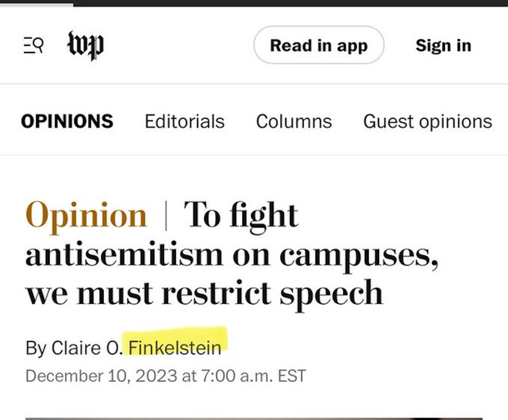Switch to the Editorials tab
The width and height of the screenshot is (508, 420).
[x=185, y=121]
